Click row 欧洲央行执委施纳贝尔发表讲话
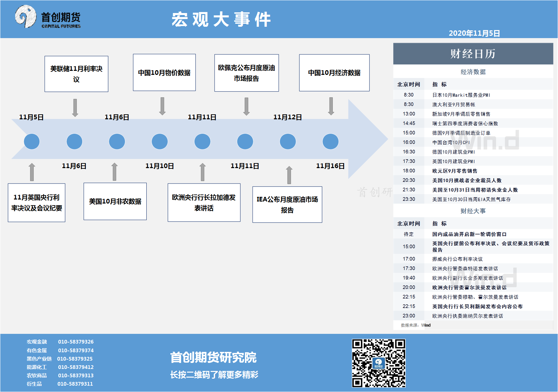 473,316
